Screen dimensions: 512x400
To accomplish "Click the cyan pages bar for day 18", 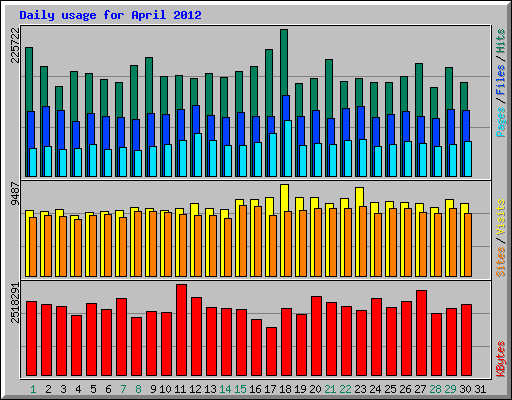I will click(x=288, y=149).
